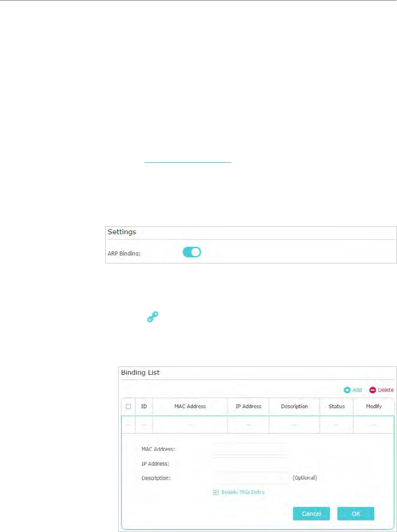Click the IP Address column header
This screenshot has height=532, width=397.
(248, 406)
